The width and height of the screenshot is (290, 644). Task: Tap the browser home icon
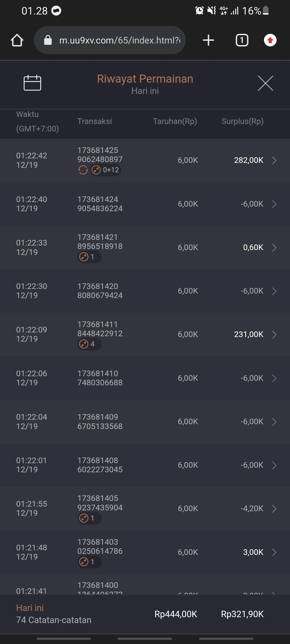click(x=17, y=40)
